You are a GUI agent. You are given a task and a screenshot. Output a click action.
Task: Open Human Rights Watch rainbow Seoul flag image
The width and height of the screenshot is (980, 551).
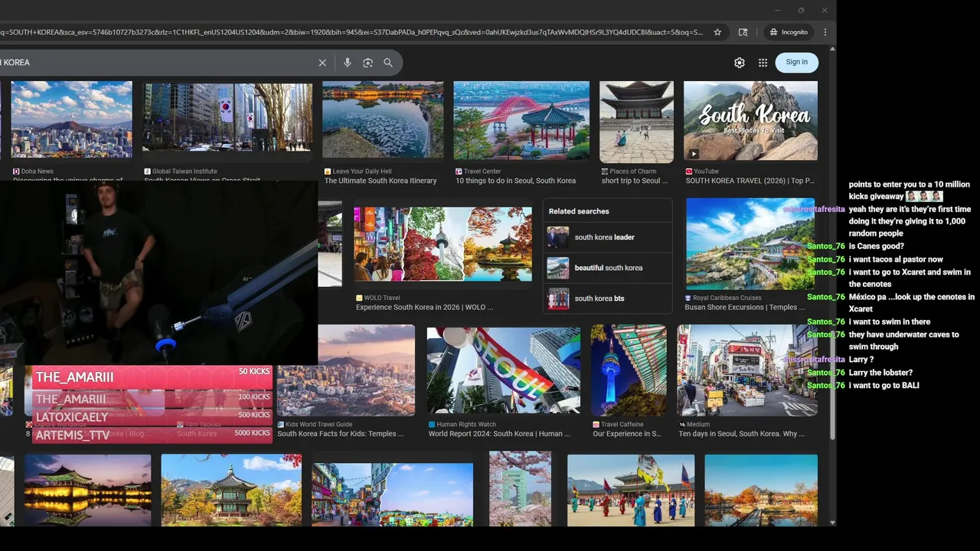504,370
